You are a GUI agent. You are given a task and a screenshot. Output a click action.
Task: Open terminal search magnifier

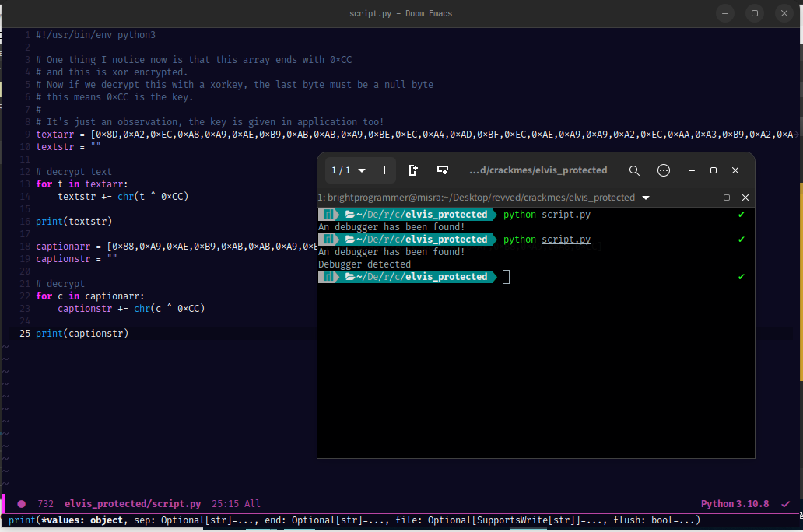pyautogui.click(x=634, y=170)
